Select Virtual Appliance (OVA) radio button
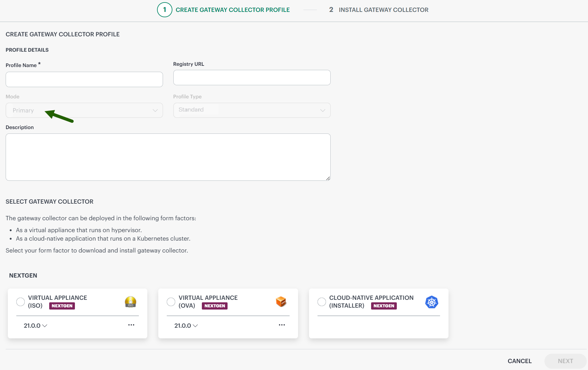The width and height of the screenshot is (588, 370). 171,302
